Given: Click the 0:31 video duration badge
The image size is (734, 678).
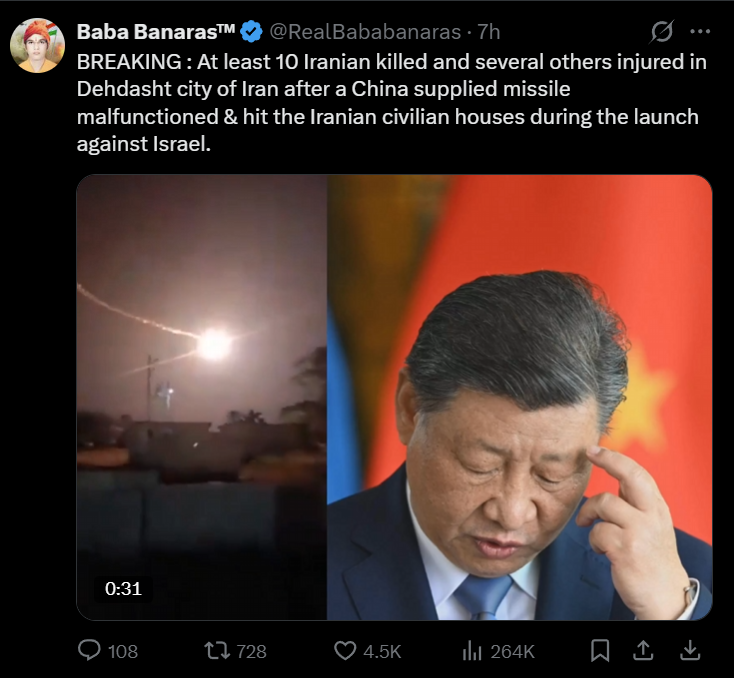Looking at the screenshot, I should tap(123, 589).
